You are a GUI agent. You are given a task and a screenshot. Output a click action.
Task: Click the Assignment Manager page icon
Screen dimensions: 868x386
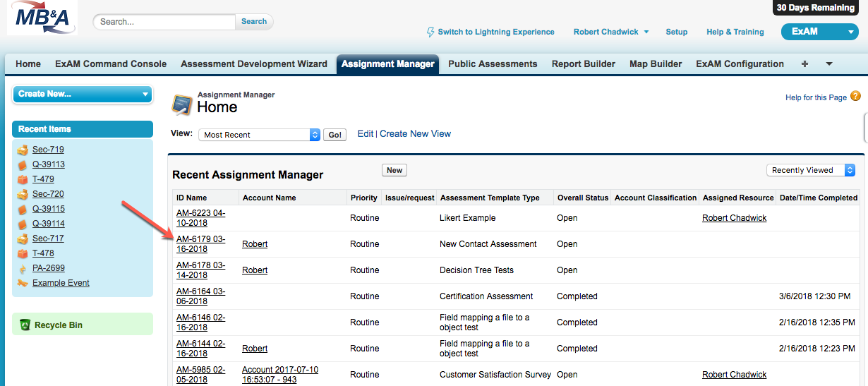pyautogui.click(x=182, y=104)
